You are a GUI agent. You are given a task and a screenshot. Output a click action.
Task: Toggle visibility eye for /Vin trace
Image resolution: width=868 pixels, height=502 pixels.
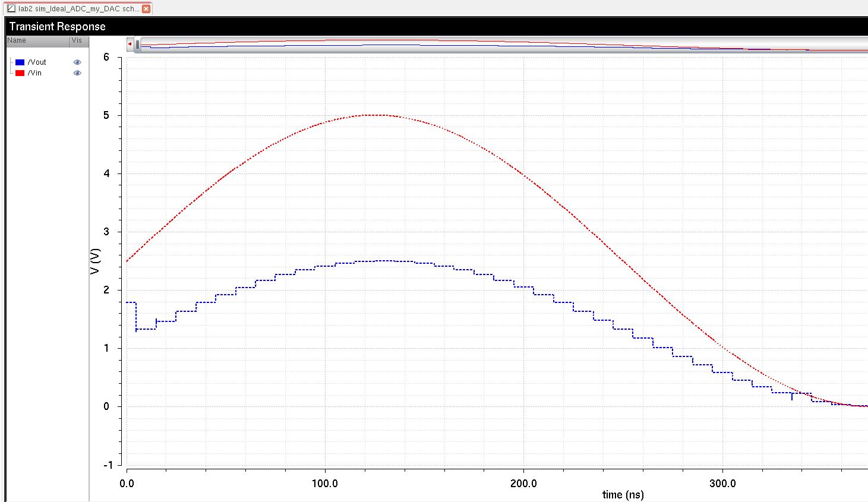tap(77, 73)
